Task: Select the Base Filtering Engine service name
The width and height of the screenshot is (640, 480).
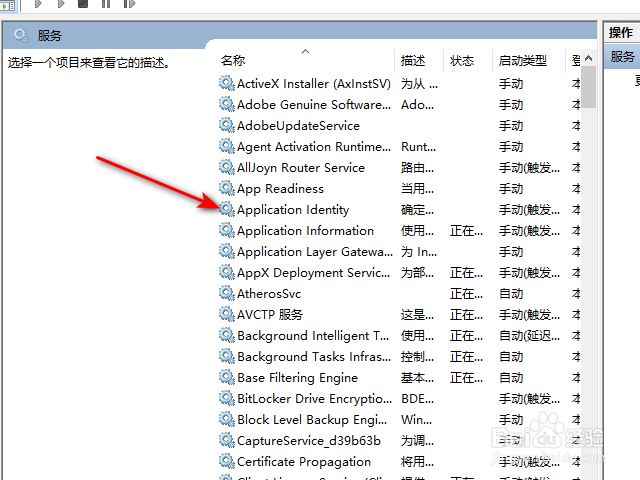Action: click(x=298, y=378)
